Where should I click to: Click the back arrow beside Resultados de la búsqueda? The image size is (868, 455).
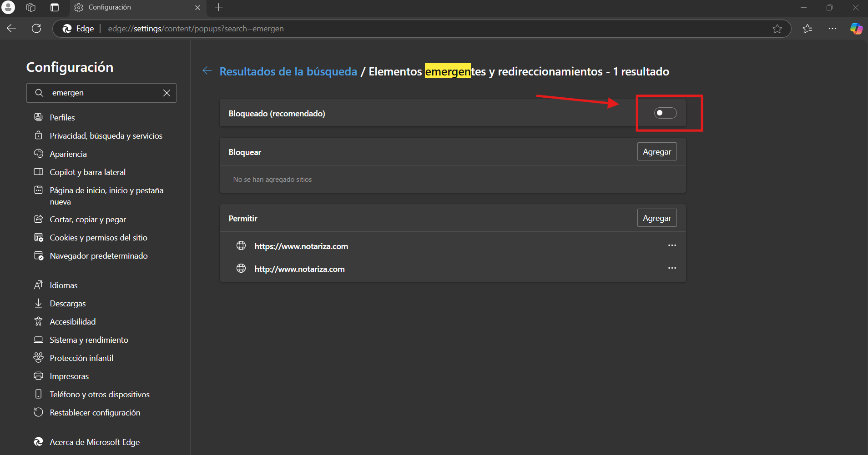(207, 70)
